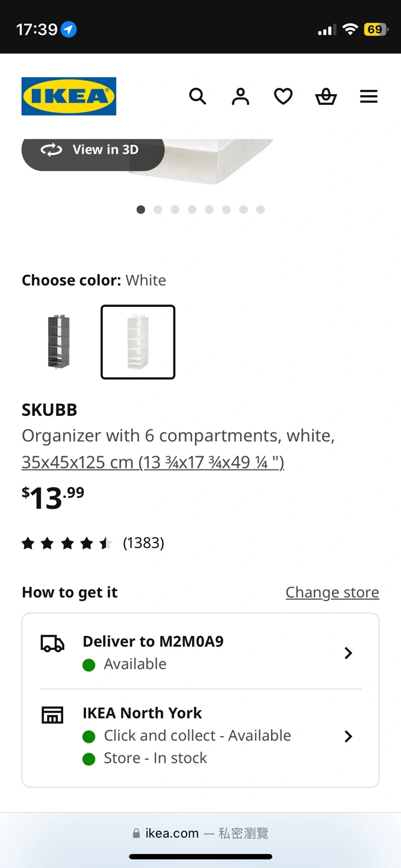This screenshot has width=401, height=868.
Task: Open the favorites heart icon
Action: pos(283,96)
